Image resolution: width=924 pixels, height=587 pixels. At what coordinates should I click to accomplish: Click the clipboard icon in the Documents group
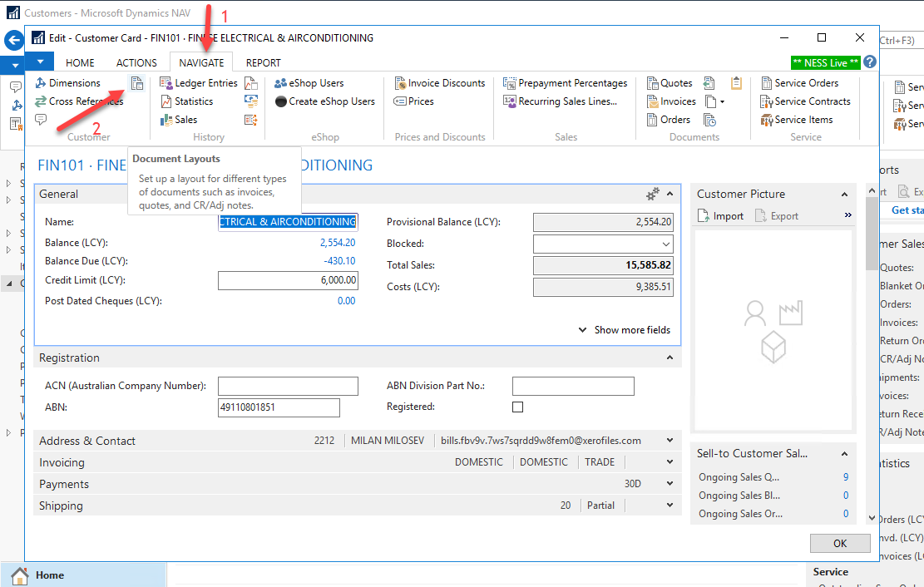(736, 83)
